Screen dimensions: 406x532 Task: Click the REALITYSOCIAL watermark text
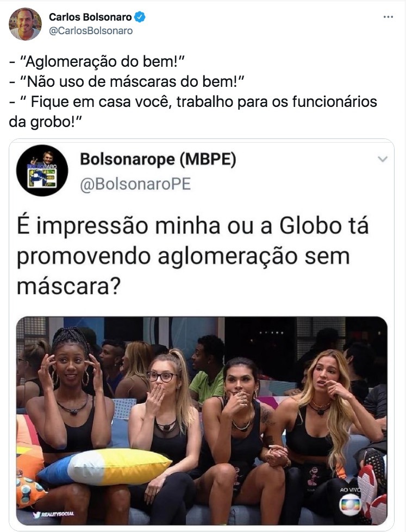pyautogui.click(x=58, y=514)
